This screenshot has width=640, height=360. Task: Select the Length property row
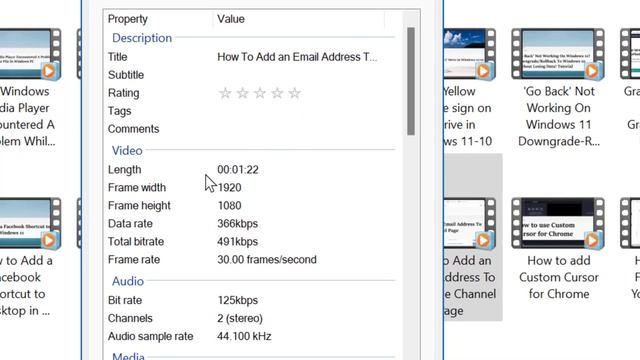coord(251,169)
